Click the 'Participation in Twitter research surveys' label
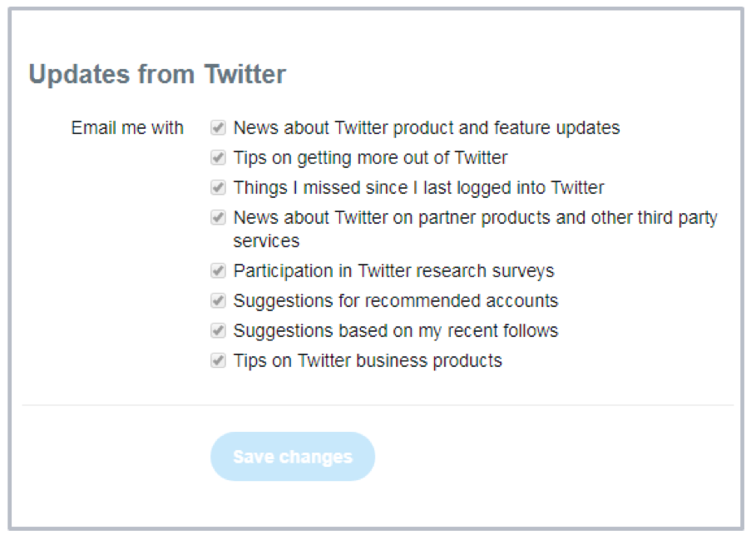This screenshot has width=756, height=545. [x=394, y=271]
